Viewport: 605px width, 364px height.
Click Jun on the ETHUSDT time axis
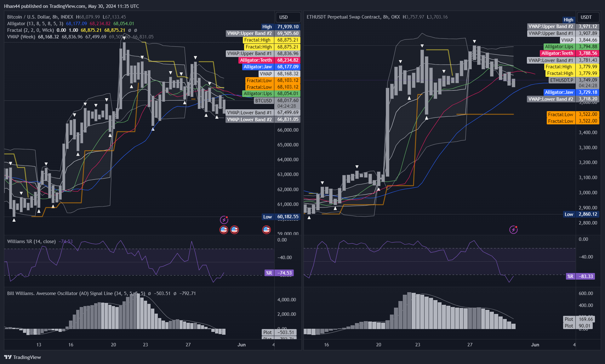[x=535, y=345]
